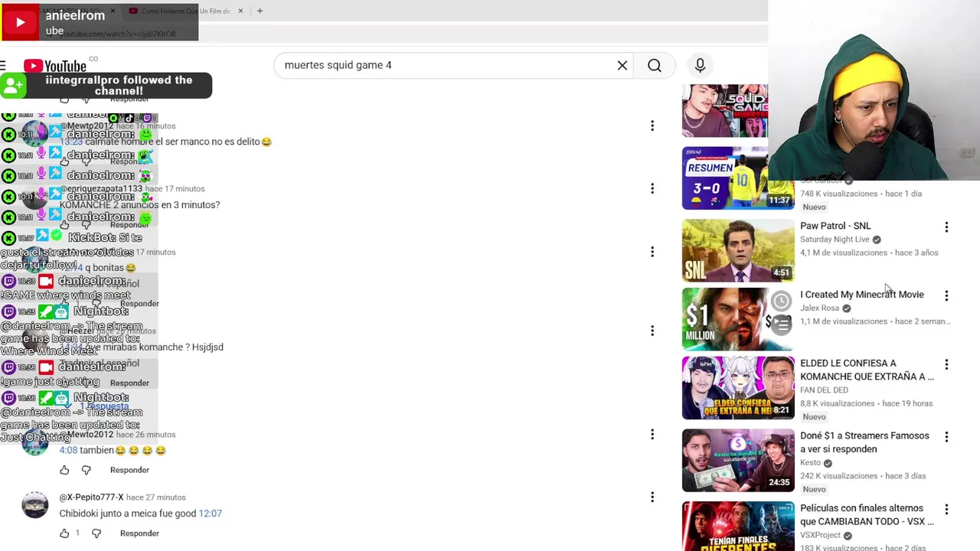Visit the FAN DEL DED channel

pos(824,390)
